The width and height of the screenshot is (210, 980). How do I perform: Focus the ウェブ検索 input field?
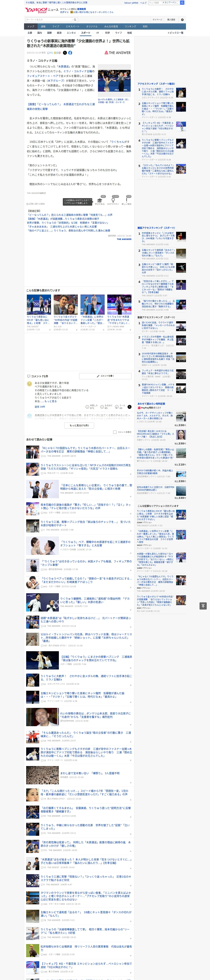click(x=164, y=3)
